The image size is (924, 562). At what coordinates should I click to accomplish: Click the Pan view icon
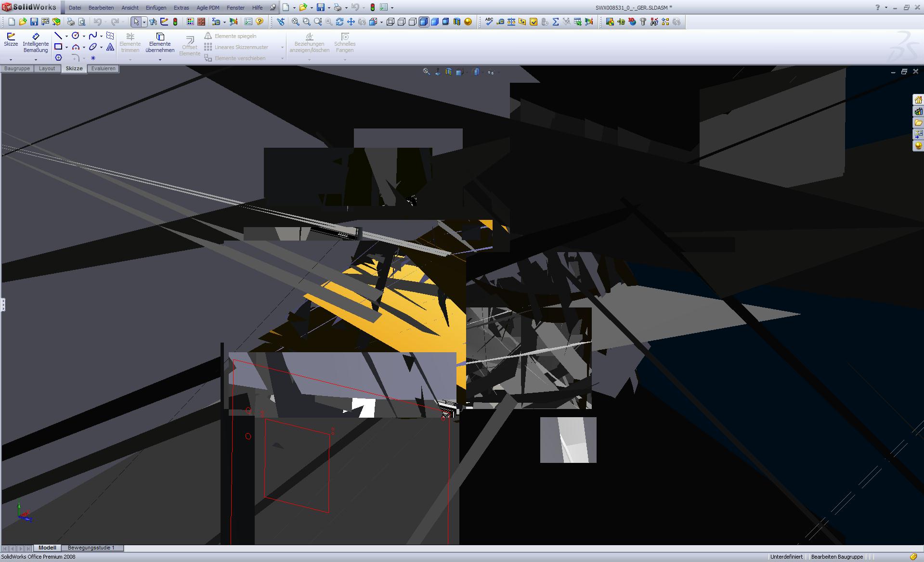click(x=351, y=22)
